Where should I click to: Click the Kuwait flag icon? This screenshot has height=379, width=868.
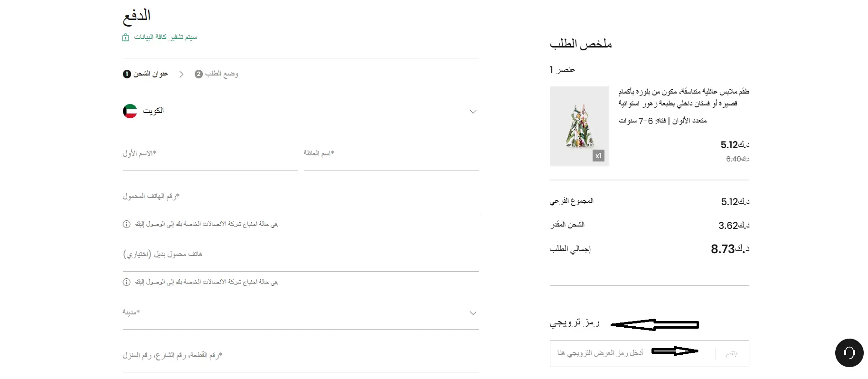[130, 111]
